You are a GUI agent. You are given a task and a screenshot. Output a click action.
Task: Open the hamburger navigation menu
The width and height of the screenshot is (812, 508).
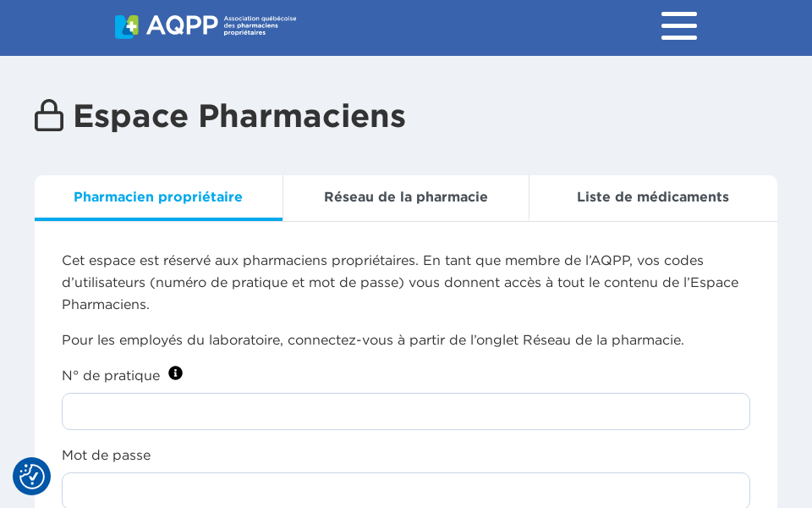pos(678,25)
